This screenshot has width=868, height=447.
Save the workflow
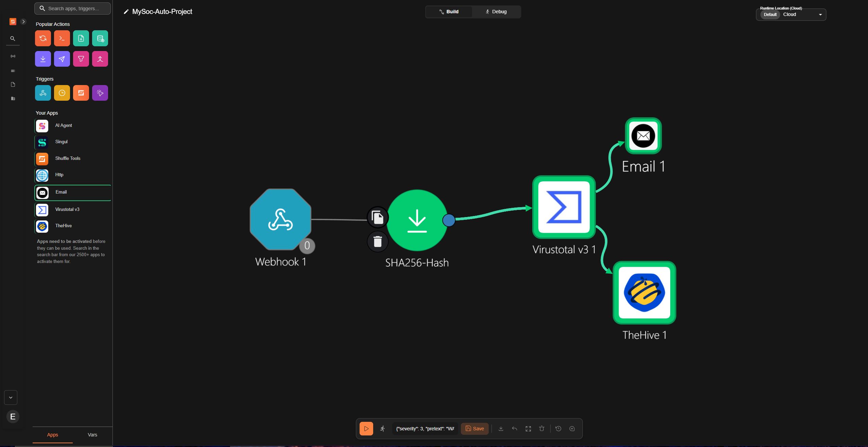coord(475,429)
